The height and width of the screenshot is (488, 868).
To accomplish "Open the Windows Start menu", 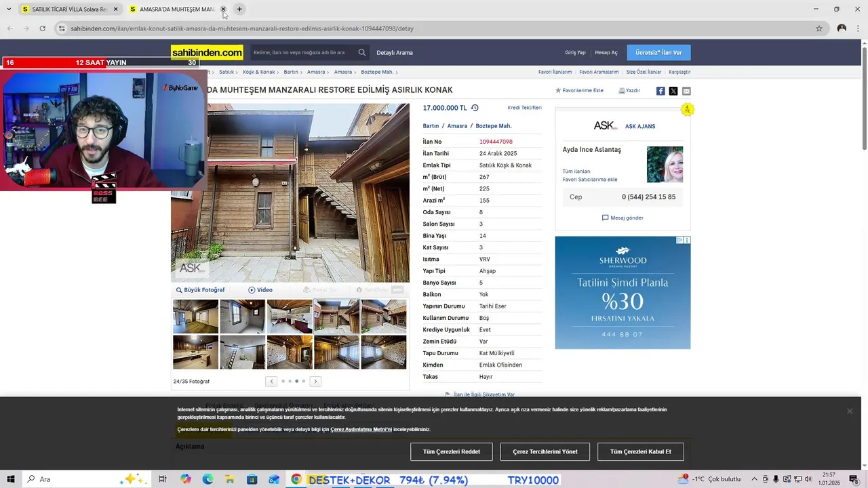I will pos(11,479).
